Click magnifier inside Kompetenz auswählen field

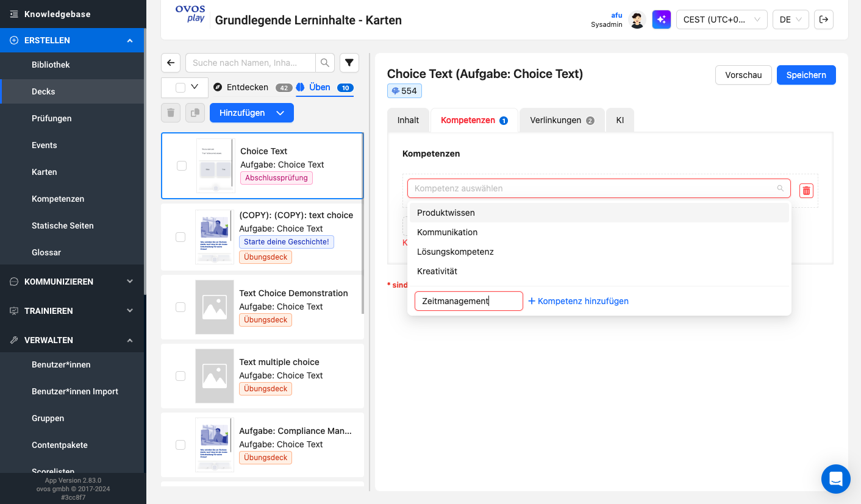click(x=780, y=188)
